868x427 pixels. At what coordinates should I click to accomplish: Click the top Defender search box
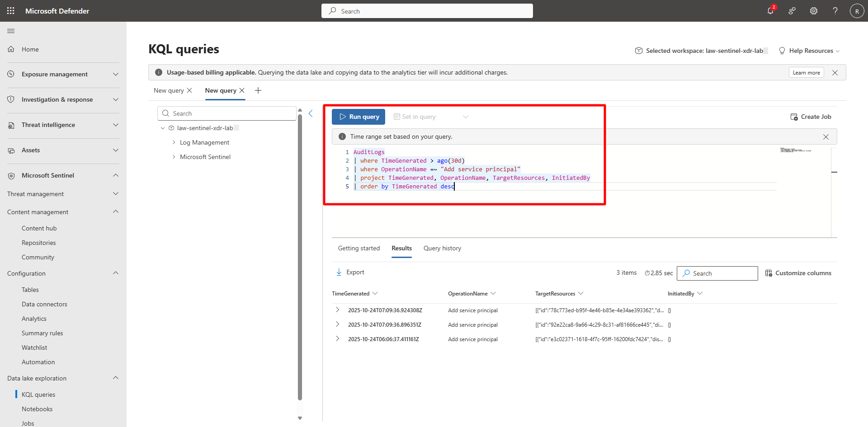coord(427,11)
